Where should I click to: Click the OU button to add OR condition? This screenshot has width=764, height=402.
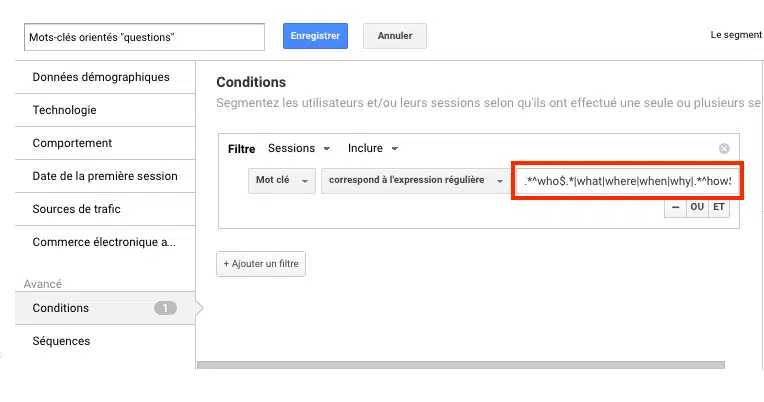tap(697, 208)
